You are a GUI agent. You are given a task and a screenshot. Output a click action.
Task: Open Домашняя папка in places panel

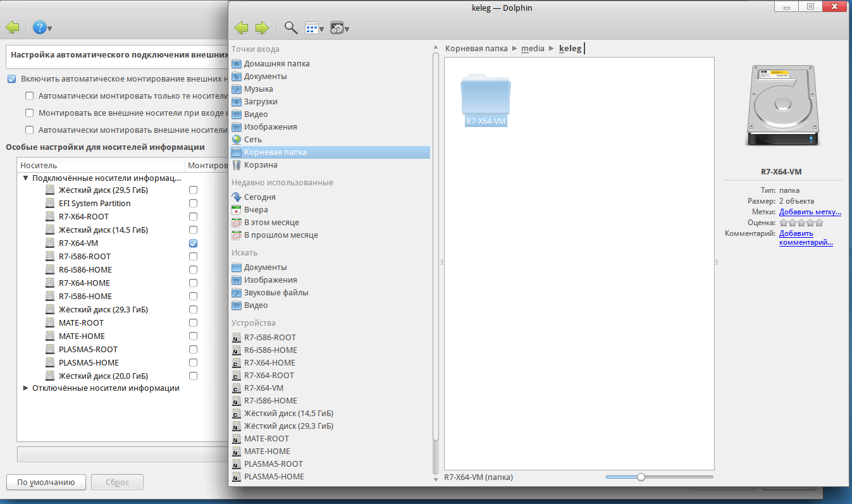click(276, 64)
